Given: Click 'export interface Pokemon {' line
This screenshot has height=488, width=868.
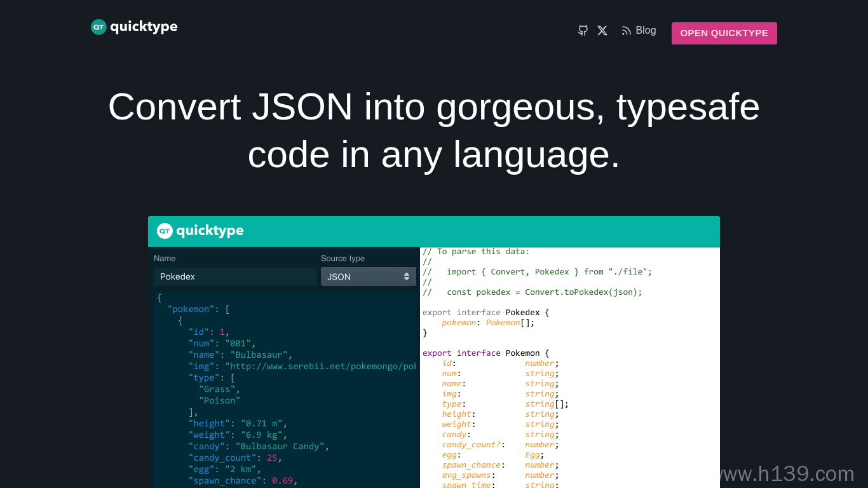Looking at the screenshot, I should click(x=486, y=353).
